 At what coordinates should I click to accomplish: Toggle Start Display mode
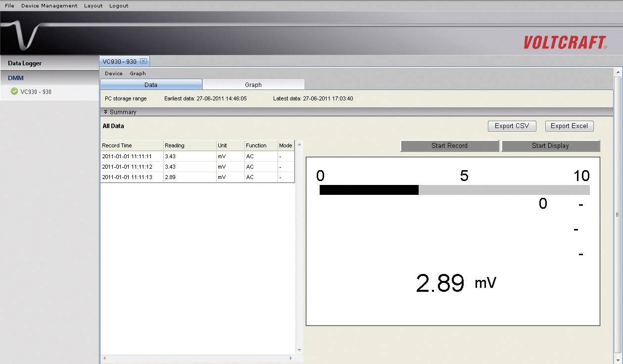click(x=550, y=145)
